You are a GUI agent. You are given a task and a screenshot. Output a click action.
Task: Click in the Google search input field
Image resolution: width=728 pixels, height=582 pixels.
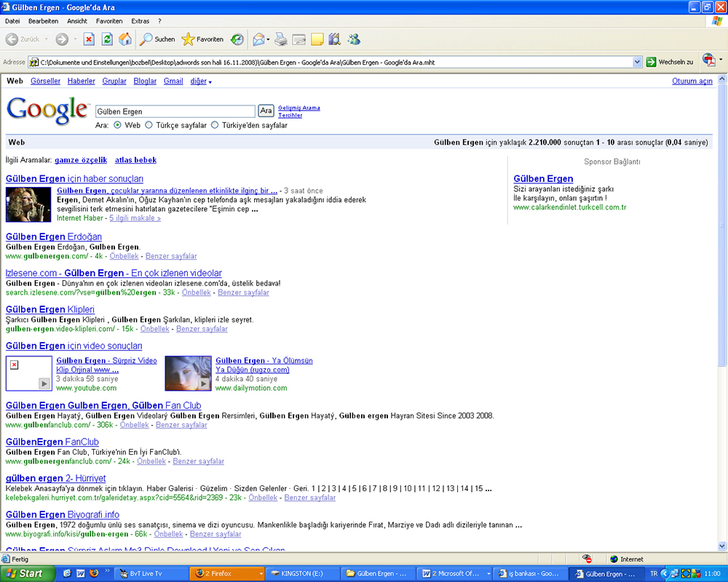coord(175,111)
